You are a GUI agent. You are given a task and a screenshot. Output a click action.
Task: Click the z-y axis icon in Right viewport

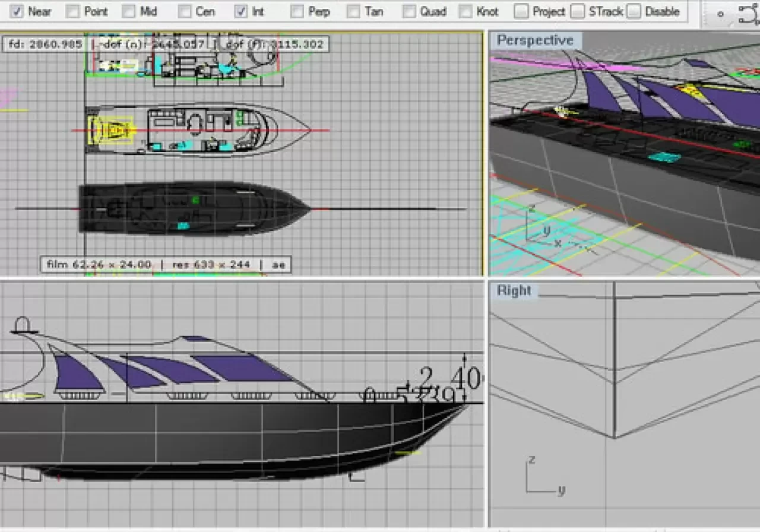(x=540, y=478)
